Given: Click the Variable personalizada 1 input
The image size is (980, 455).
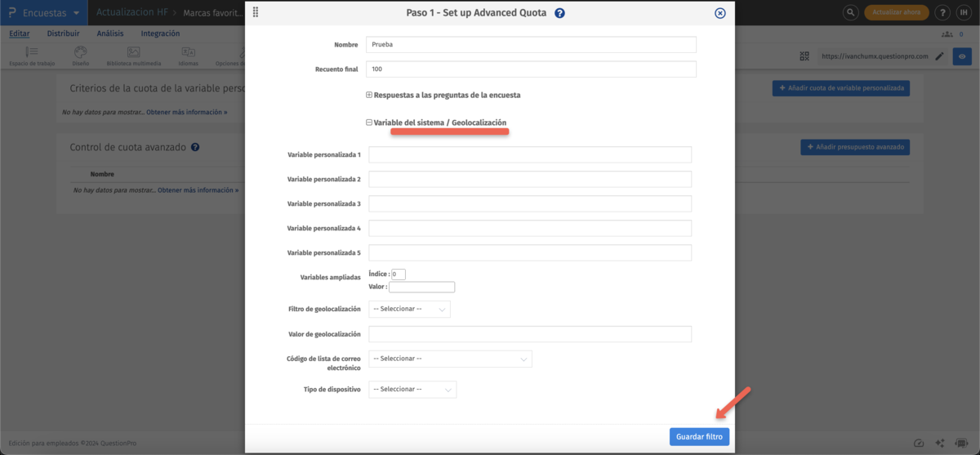Looking at the screenshot, I should coord(530,154).
